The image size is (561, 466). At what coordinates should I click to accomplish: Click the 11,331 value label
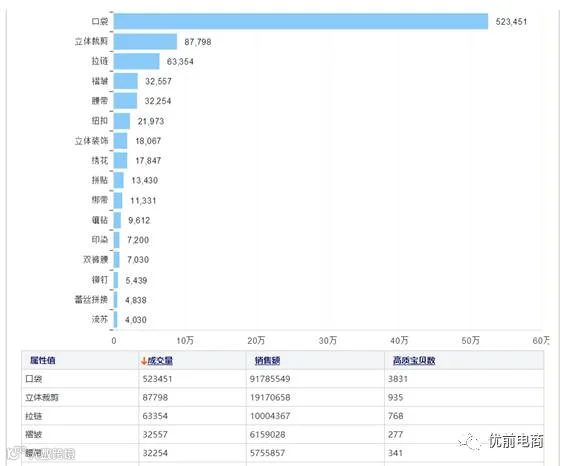(143, 201)
